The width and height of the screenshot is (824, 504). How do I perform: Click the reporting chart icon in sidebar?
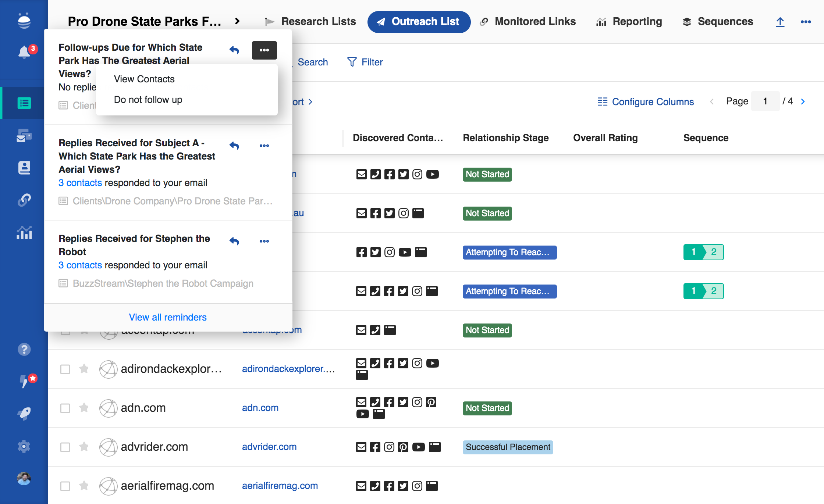(24, 232)
